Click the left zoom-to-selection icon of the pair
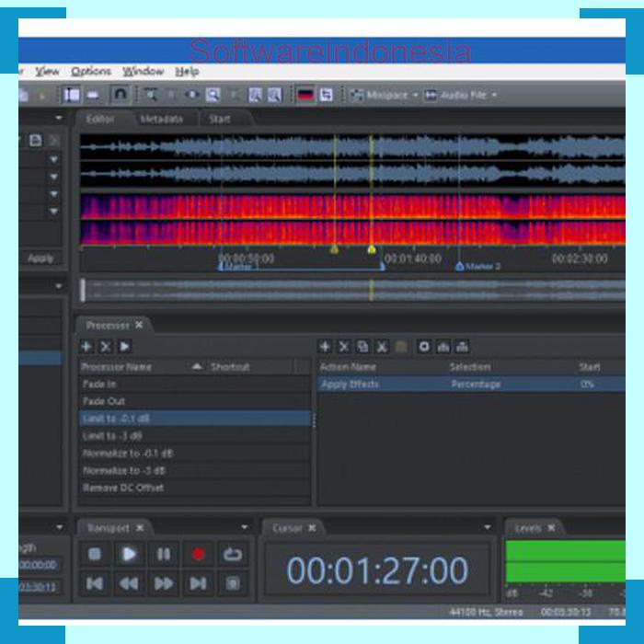This screenshot has height=644, width=644. click(255, 95)
